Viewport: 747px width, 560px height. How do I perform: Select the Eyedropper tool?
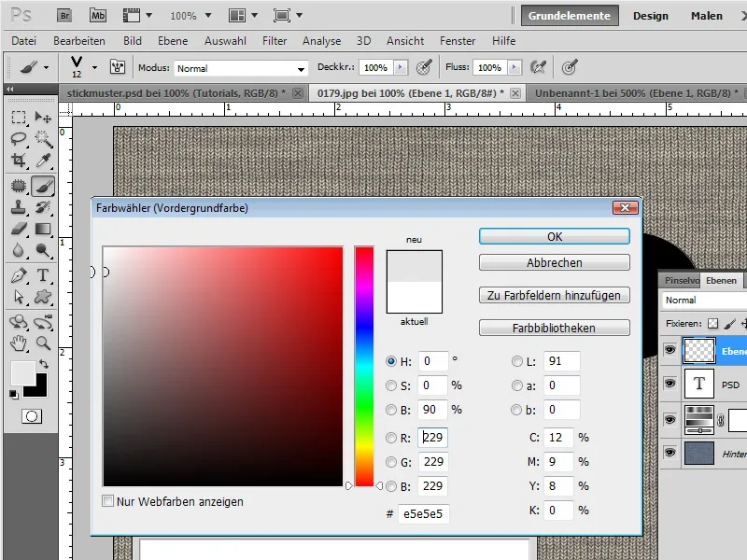pyautogui.click(x=43, y=160)
